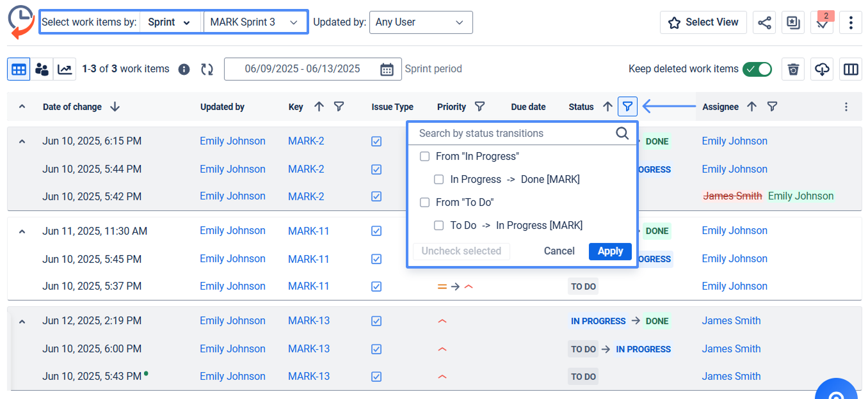Open the Key column filter
The height and width of the screenshot is (399, 868).
(x=339, y=107)
